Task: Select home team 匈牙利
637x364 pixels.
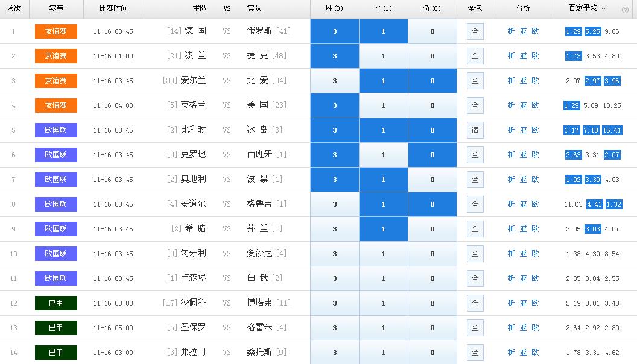Action: click(193, 254)
